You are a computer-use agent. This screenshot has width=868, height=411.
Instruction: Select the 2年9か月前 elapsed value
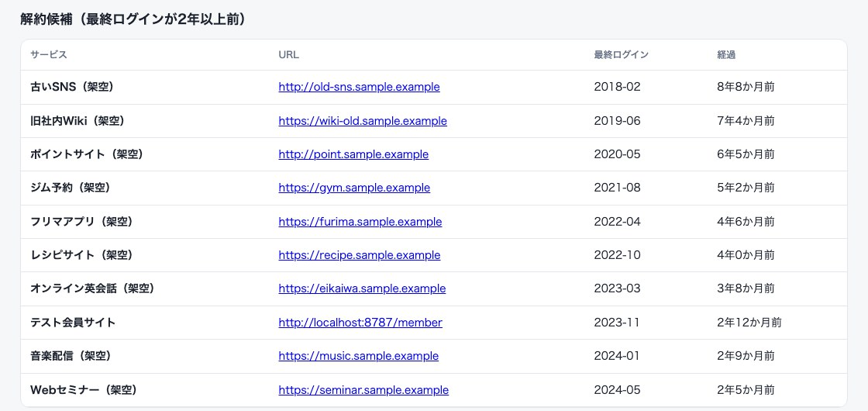pos(746,356)
